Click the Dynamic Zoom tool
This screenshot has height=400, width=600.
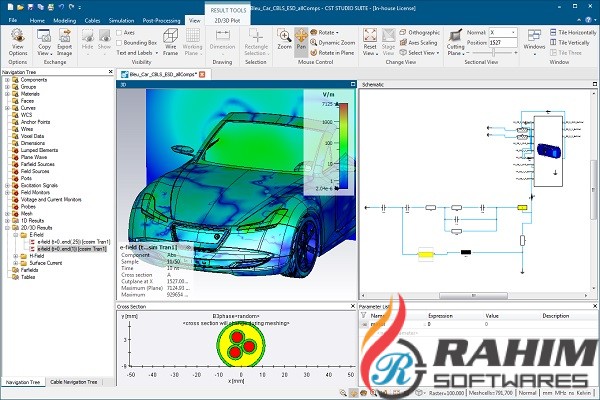tap(333, 42)
